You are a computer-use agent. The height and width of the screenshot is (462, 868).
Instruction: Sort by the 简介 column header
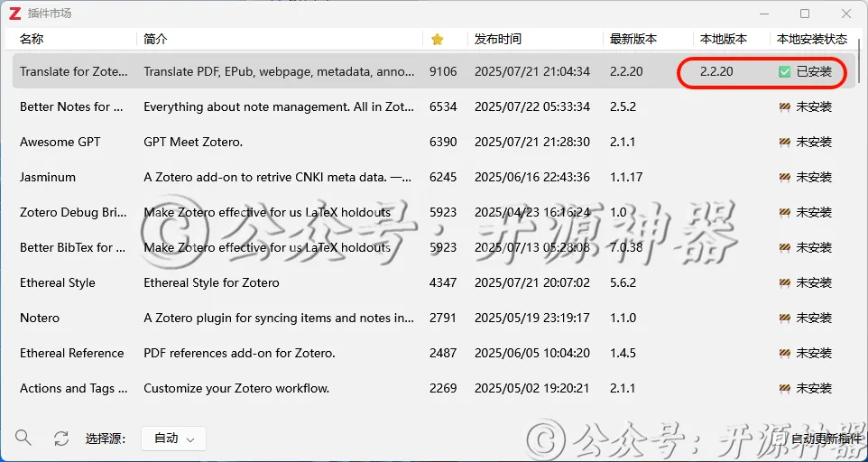(155, 40)
